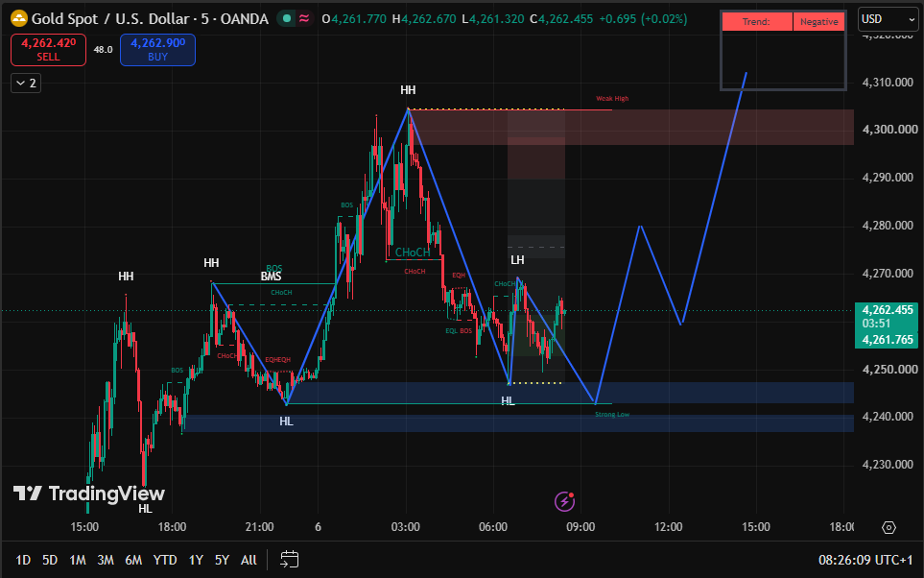Viewport: 924px width, 578px height.
Task: Select the 1D time range
Action: pos(23,560)
